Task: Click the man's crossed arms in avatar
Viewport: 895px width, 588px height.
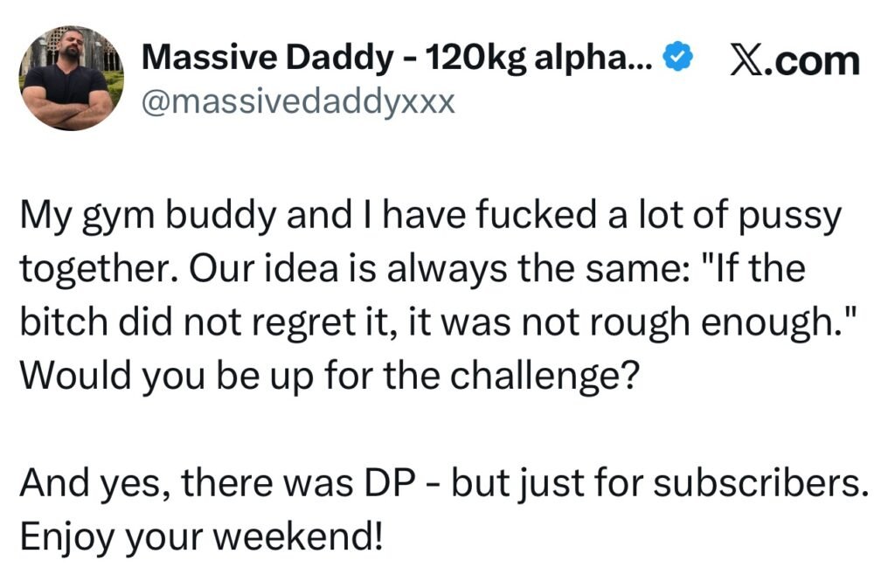Action: (x=70, y=105)
